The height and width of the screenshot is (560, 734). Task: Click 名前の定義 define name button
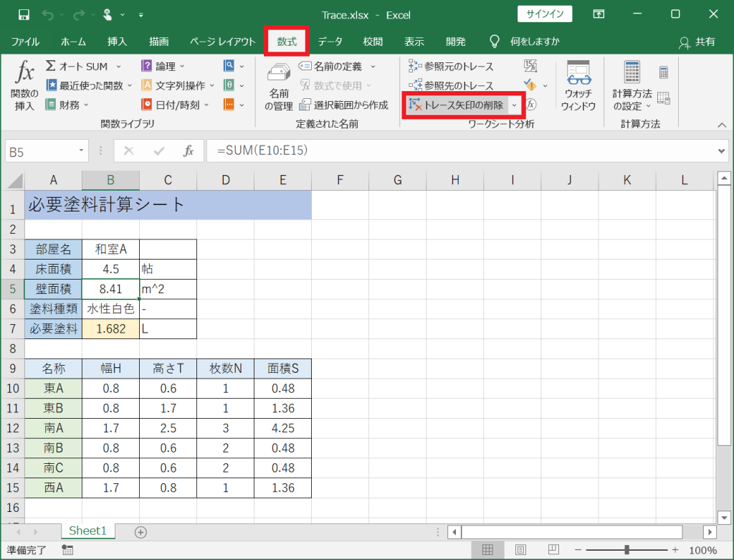332,67
